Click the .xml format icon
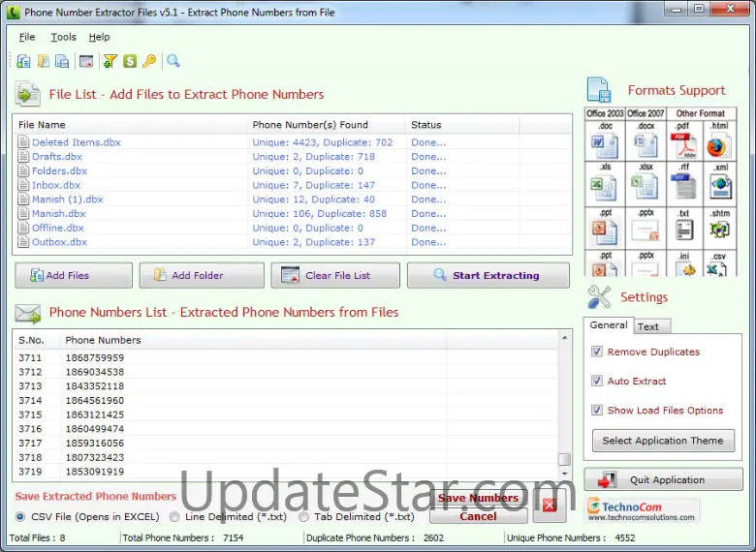The height and width of the screenshot is (552, 756). [x=720, y=187]
